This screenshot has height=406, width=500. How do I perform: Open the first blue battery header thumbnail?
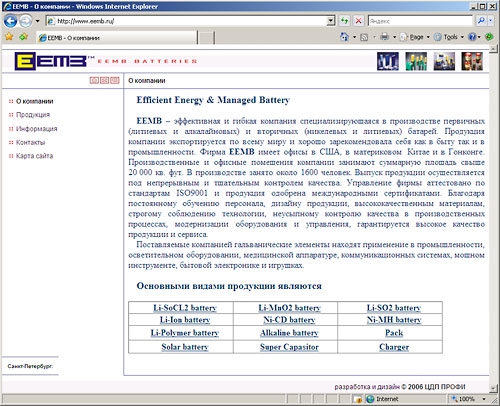click(x=388, y=61)
